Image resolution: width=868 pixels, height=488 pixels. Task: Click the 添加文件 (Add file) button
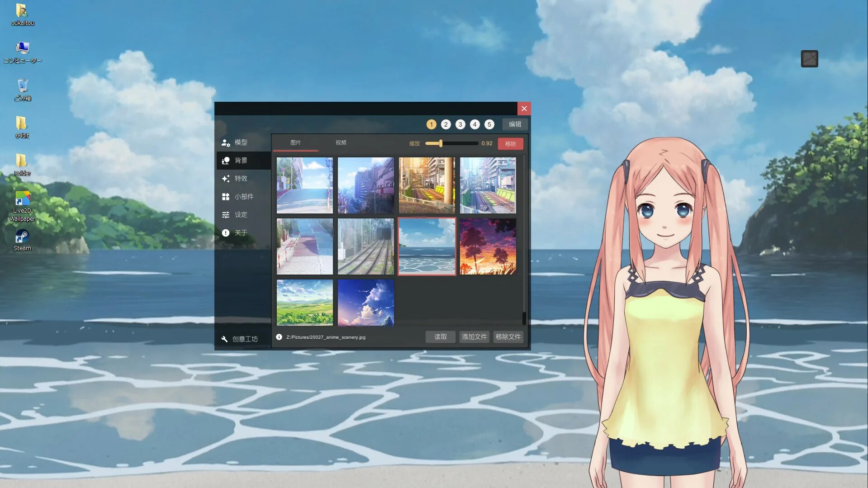[474, 337]
